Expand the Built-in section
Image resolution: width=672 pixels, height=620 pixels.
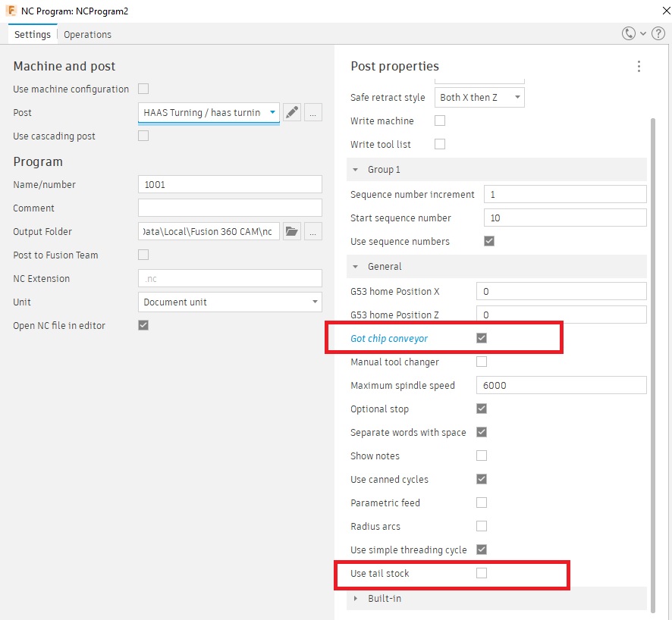click(x=356, y=598)
